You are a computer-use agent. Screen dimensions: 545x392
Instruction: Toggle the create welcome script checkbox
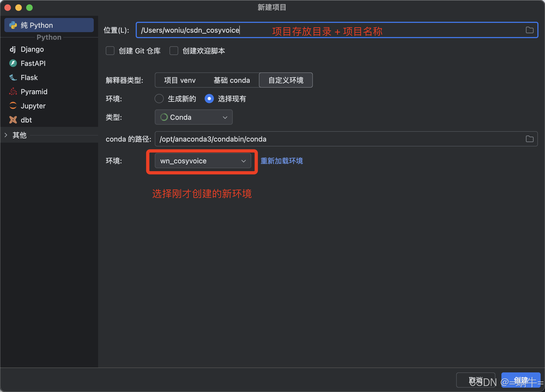click(174, 51)
